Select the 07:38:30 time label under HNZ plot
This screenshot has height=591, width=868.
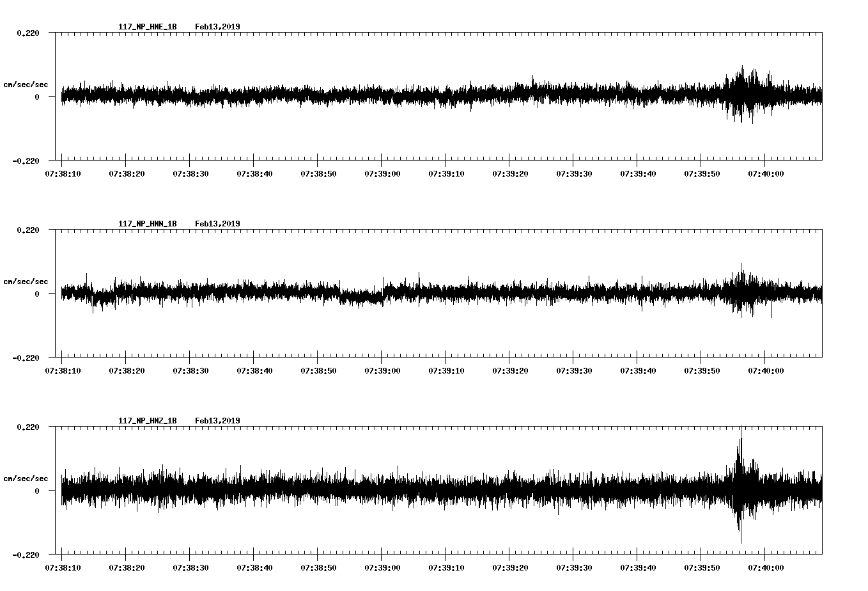[x=190, y=567]
